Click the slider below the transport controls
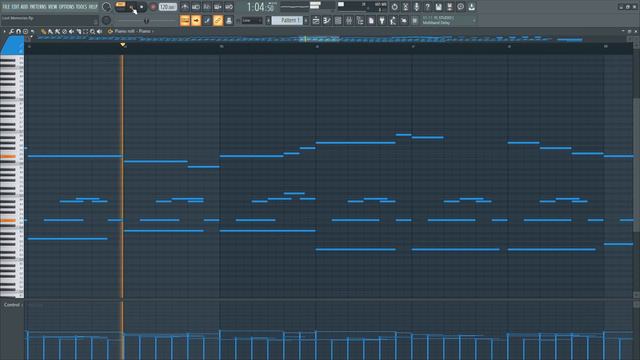The width and height of the screenshot is (640, 360). pos(147,20)
